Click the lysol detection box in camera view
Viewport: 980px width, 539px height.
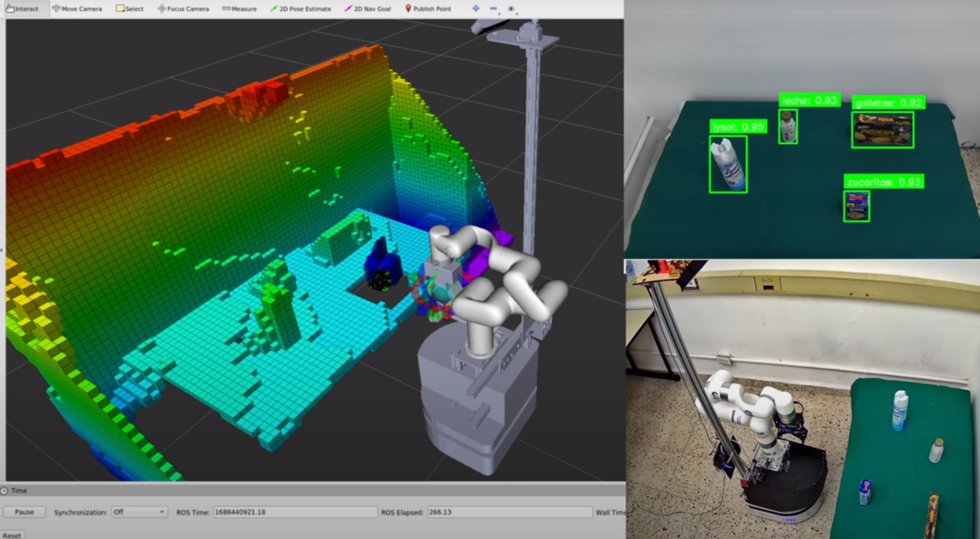728,164
